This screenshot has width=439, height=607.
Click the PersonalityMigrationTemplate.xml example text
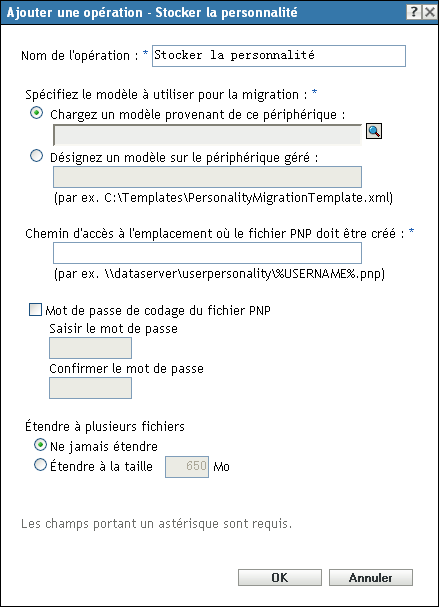[223, 198]
